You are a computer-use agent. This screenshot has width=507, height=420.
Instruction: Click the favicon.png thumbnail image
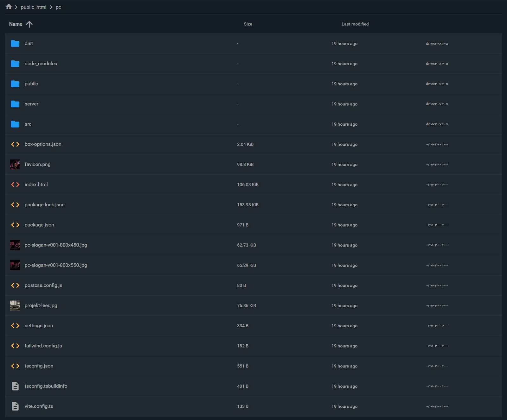[15, 164]
